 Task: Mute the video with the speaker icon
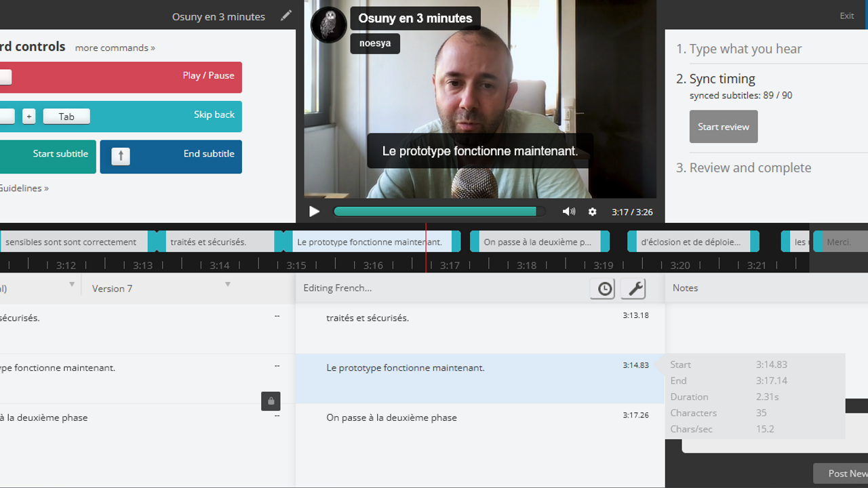coord(568,211)
